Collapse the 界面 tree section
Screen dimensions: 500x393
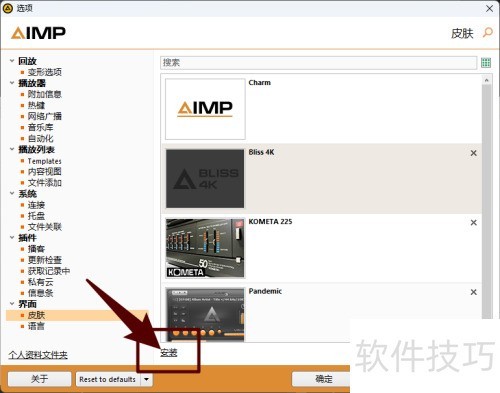pyautogui.click(x=12, y=304)
